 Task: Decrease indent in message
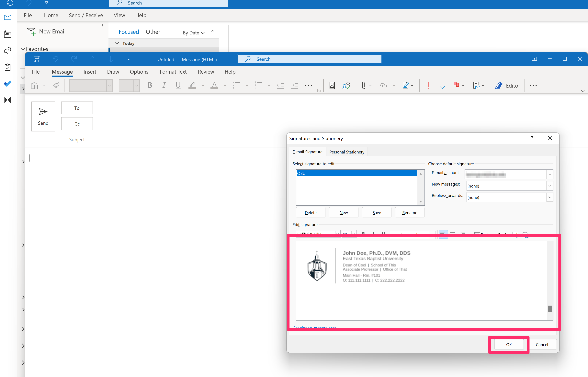tap(280, 85)
